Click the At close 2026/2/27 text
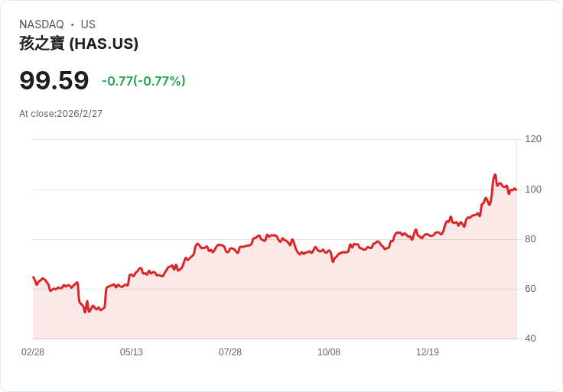The width and height of the screenshot is (563, 392). tap(60, 114)
